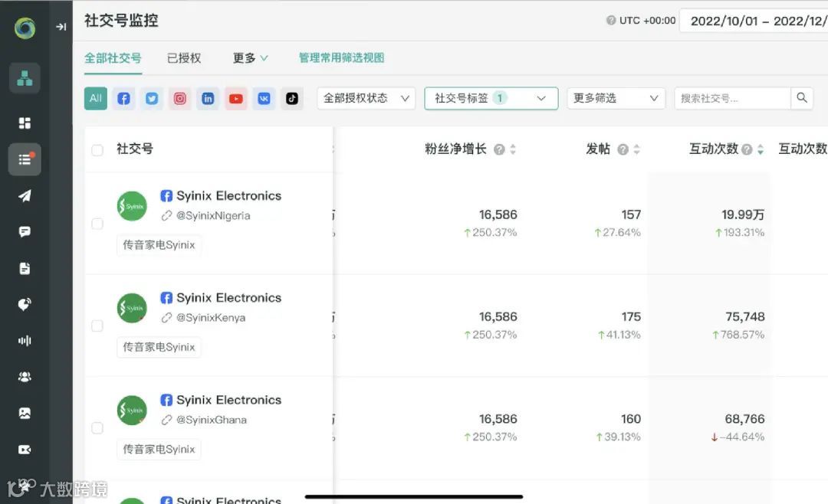Open the paper plane publish icon
This screenshot has width=828, height=504.
25,196
